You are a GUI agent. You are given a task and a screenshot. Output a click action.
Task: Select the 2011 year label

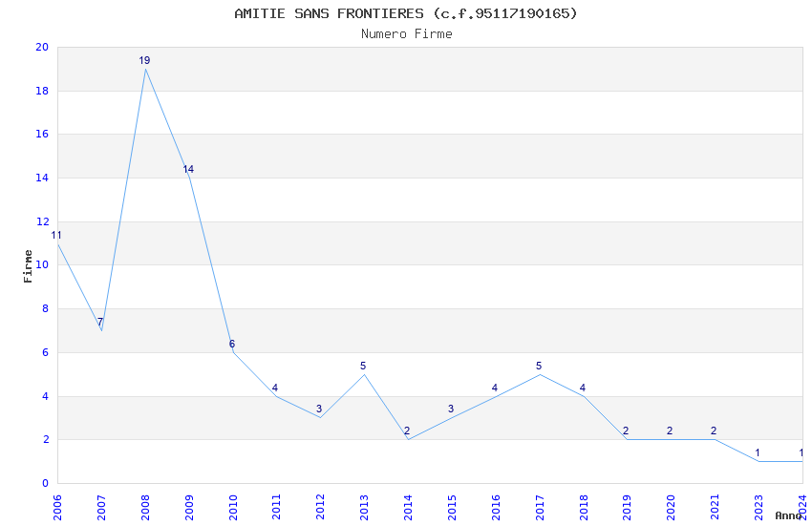pos(276,508)
